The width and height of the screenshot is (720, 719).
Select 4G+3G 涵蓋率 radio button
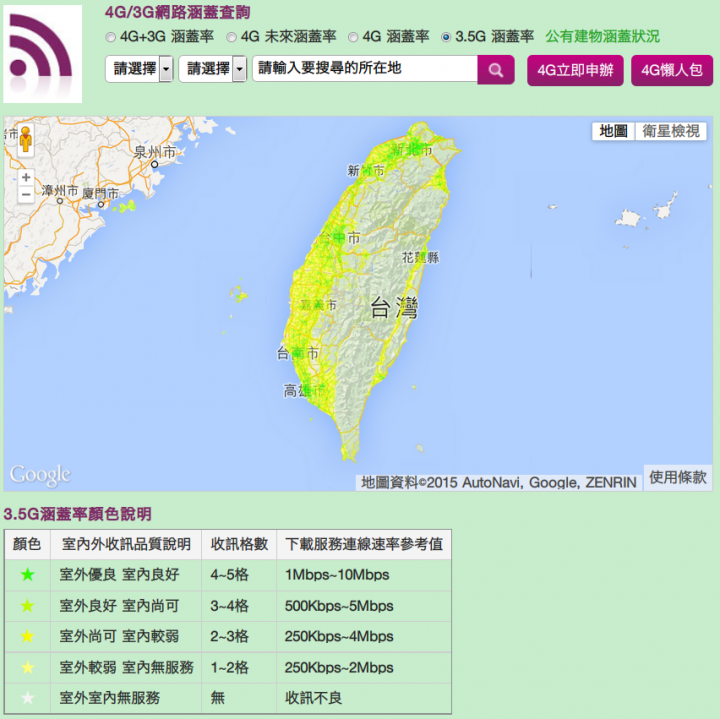111,37
